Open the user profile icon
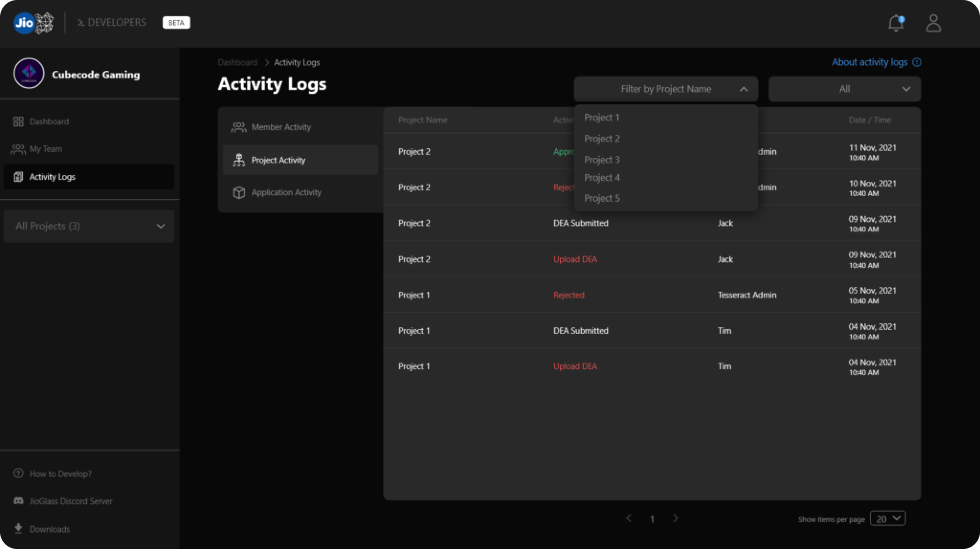The image size is (980, 549). click(x=933, y=23)
